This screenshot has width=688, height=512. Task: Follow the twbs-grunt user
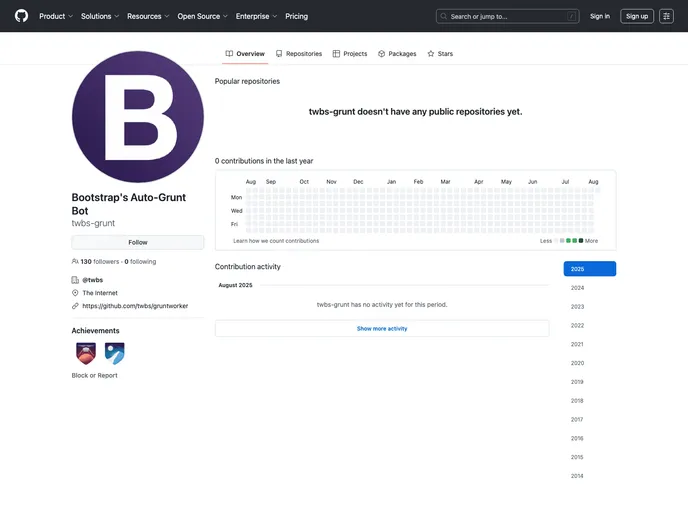(x=138, y=242)
